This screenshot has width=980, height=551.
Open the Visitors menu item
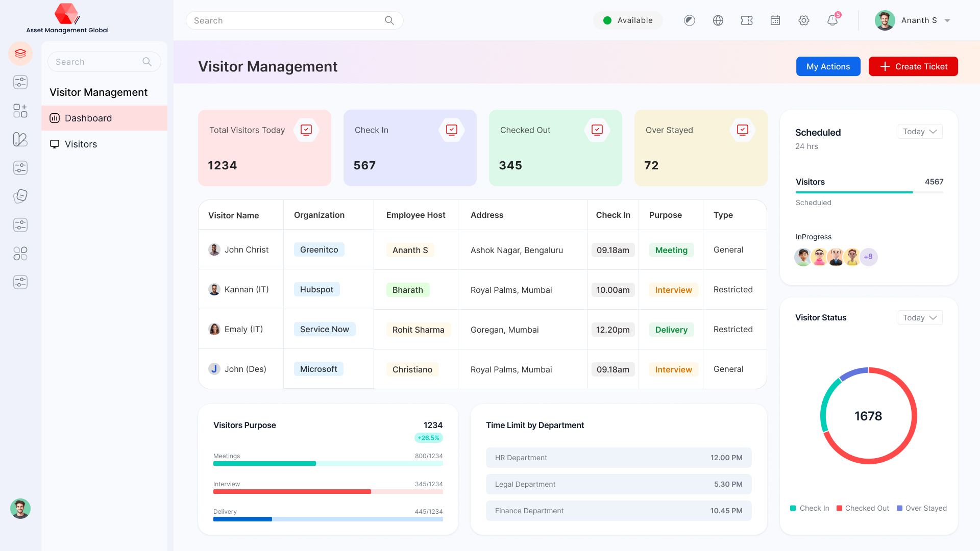[81, 144]
